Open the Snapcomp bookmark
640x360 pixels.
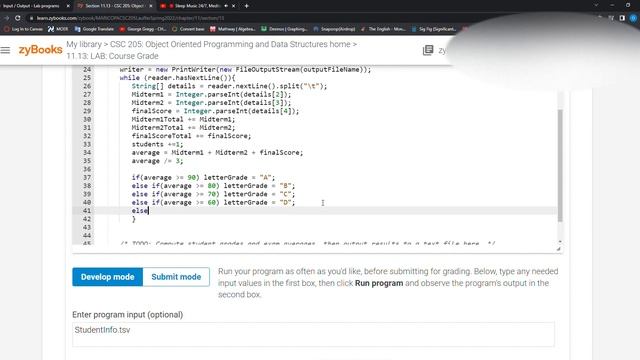[x=334, y=29]
